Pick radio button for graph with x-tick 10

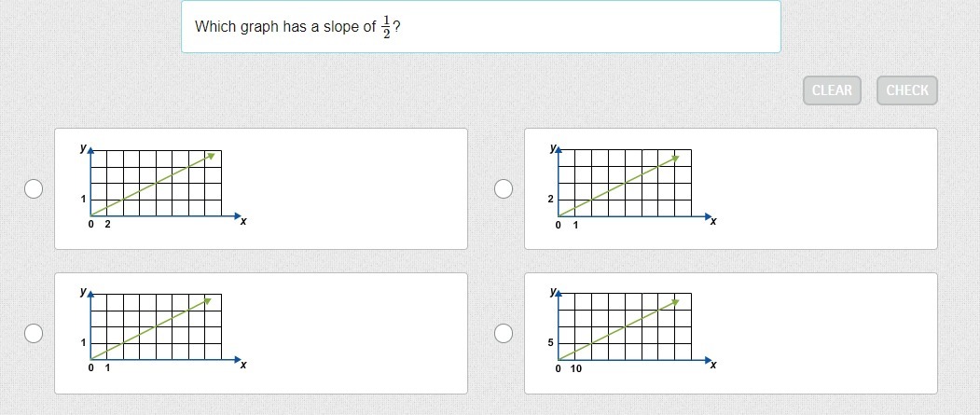504,333
